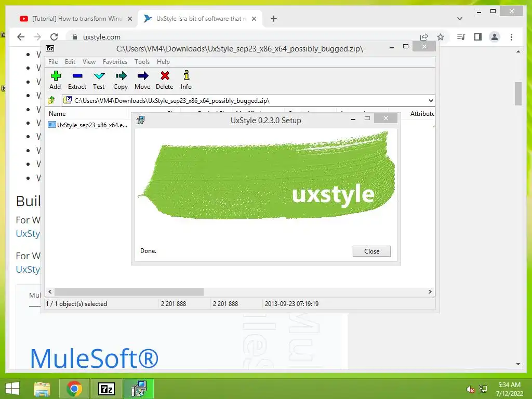This screenshot has width=532, height=399.
Task: Open Chrome media control icon
Action: point(461,37)
